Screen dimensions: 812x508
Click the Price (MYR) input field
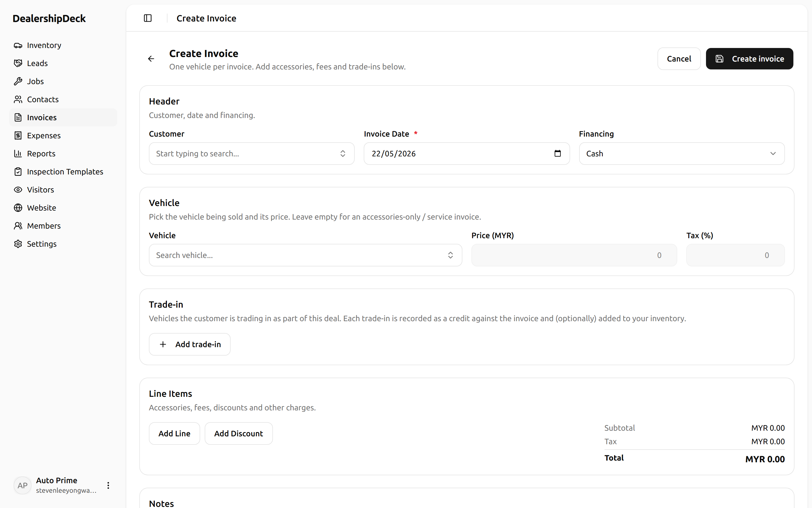pyautogui.click(x=574, y=255)
